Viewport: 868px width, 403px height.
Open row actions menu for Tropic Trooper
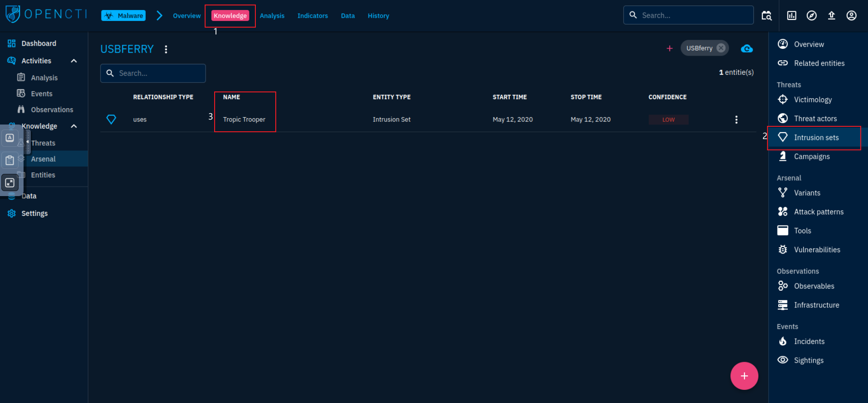736,120
